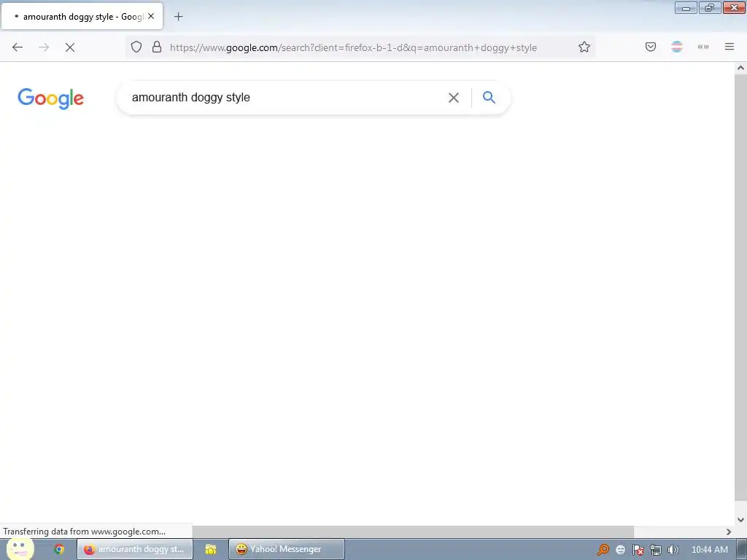Open the network connection tray icon
Image resolution: width=747 pixels, height=560 pixels.
tap(656, 550)
